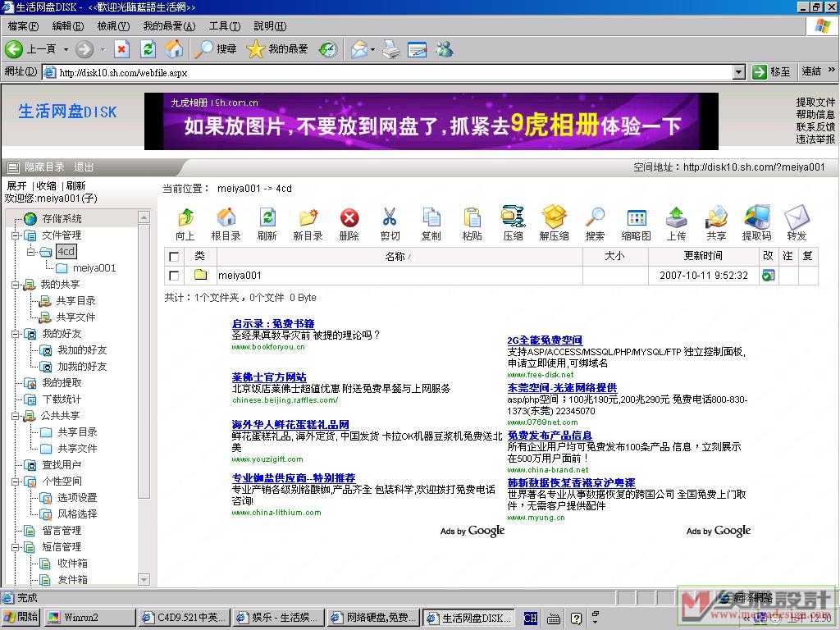Click browser Back arrow button
The image size is (840, 630).
[14, 49]
